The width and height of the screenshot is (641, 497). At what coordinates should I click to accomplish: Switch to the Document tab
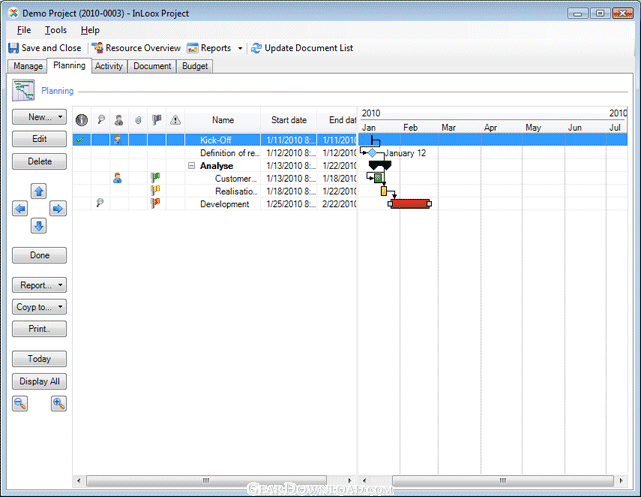pos(152,66)
